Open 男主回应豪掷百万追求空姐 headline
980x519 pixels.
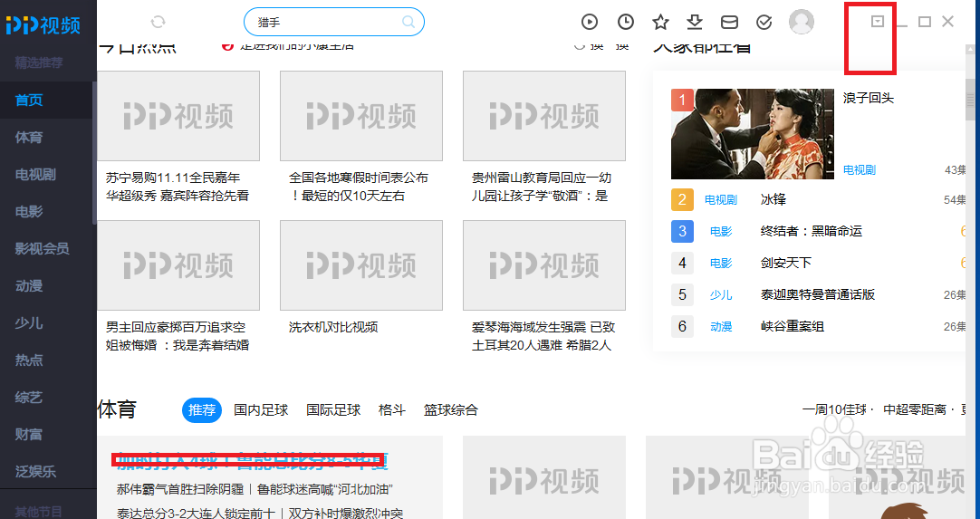[178, 336]
